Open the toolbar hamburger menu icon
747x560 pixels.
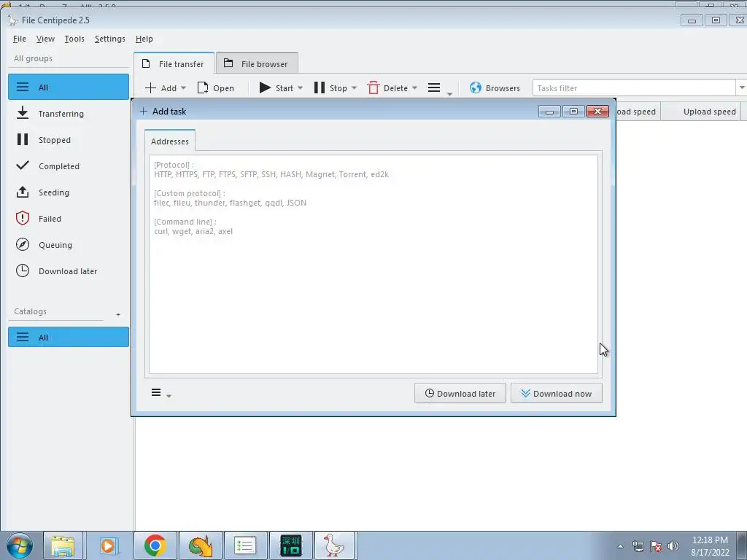(433, 87)
